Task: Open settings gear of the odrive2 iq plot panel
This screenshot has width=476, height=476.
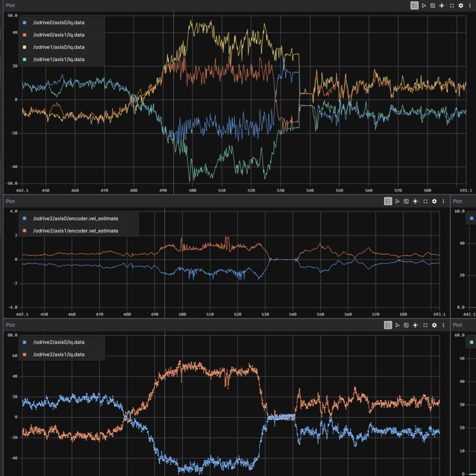Action: (x=434, y=325)
